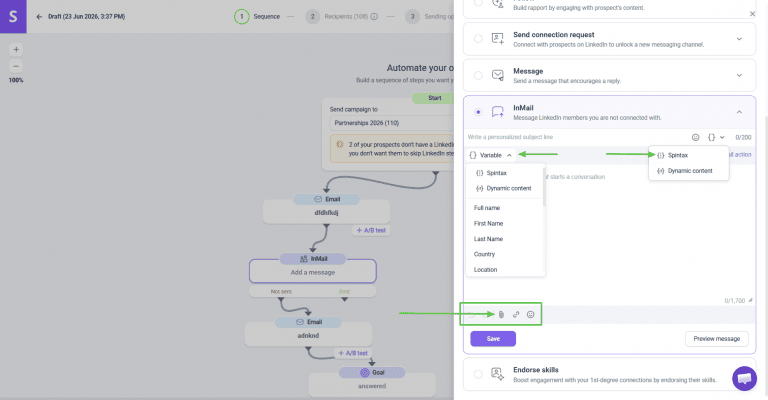Click the envelope icon on dfdhfkdj Email step
Viewport: 768px width, 400px height.
[x=318, y=199]
